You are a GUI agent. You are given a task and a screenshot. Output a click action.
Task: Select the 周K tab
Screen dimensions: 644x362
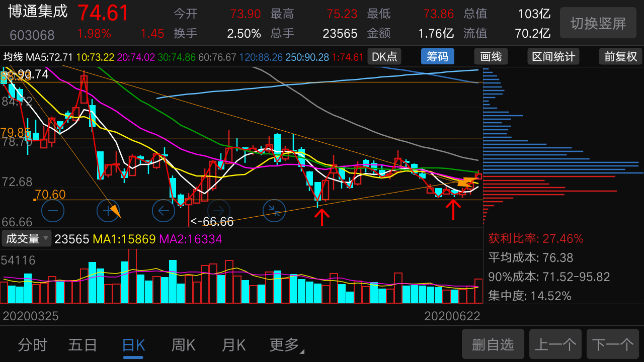[183, 345]
